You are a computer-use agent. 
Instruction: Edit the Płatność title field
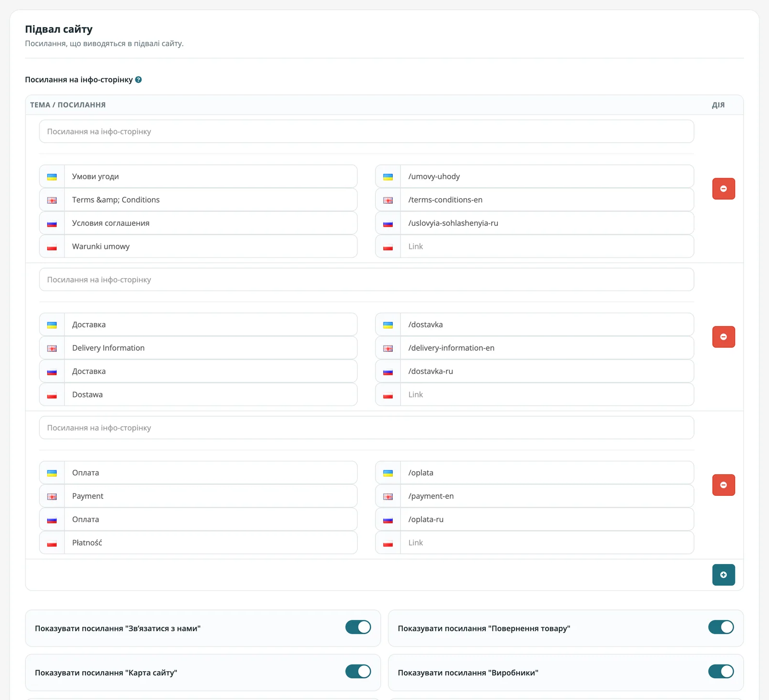(x=211, y=542)
